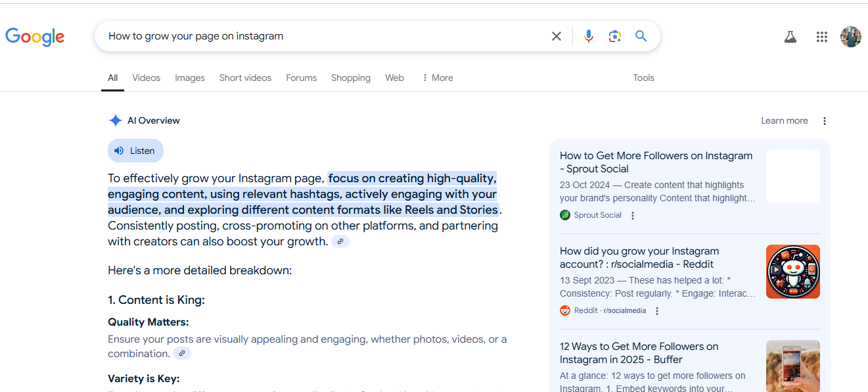Image resolution: width=868 pixels, height=392 pixels.
Task: Click the 'AI Overview' label text
Action: pos(154,120)
